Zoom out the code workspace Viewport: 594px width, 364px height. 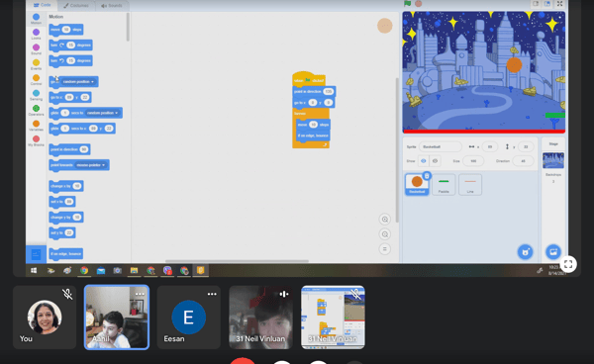385,234
